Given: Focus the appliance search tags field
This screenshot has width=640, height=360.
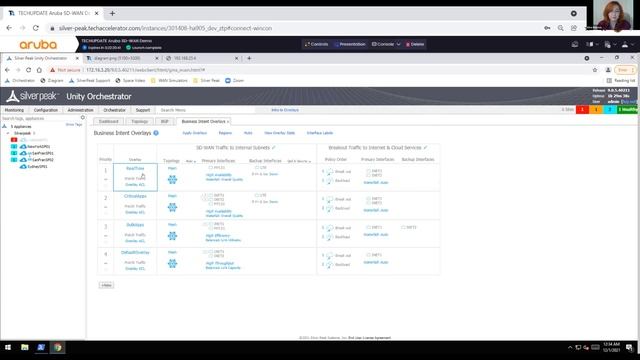Looking at the screenshot, I should [40, 118].
